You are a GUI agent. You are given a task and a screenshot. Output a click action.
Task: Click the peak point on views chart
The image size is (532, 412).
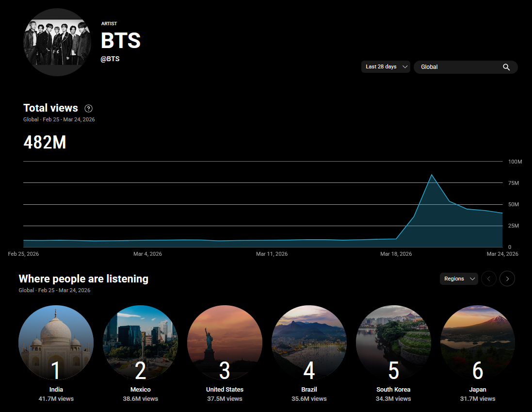432,175
